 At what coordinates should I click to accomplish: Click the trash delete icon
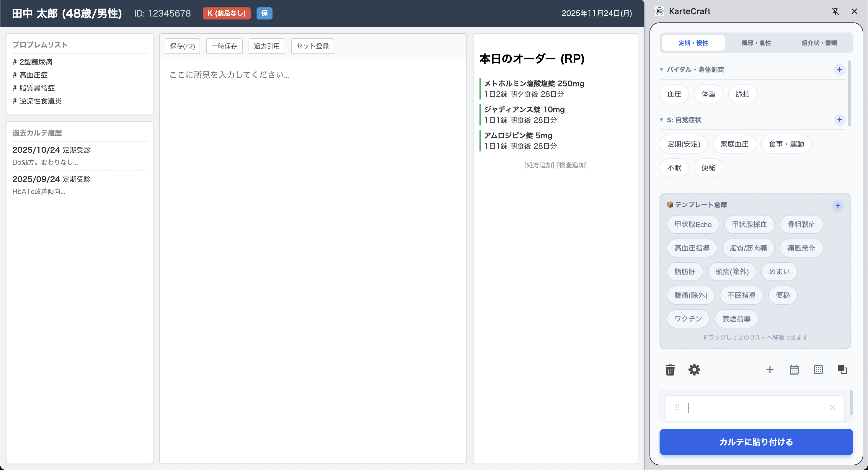point(670,370)
